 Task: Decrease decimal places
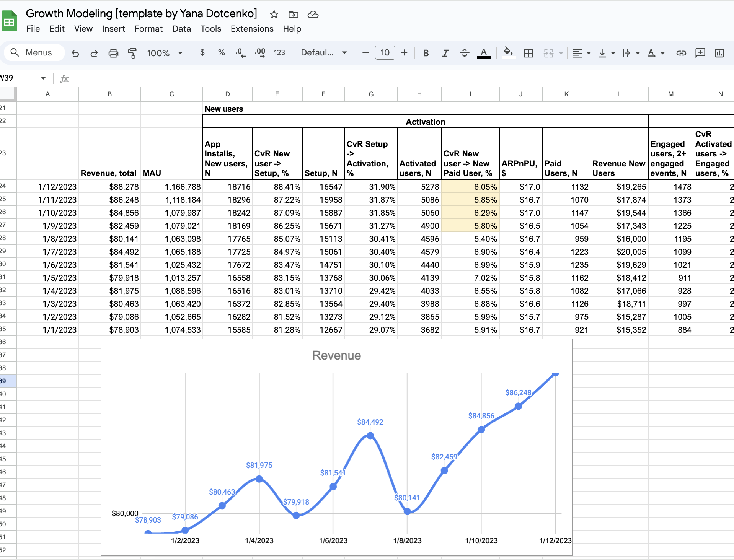[240, 53]
